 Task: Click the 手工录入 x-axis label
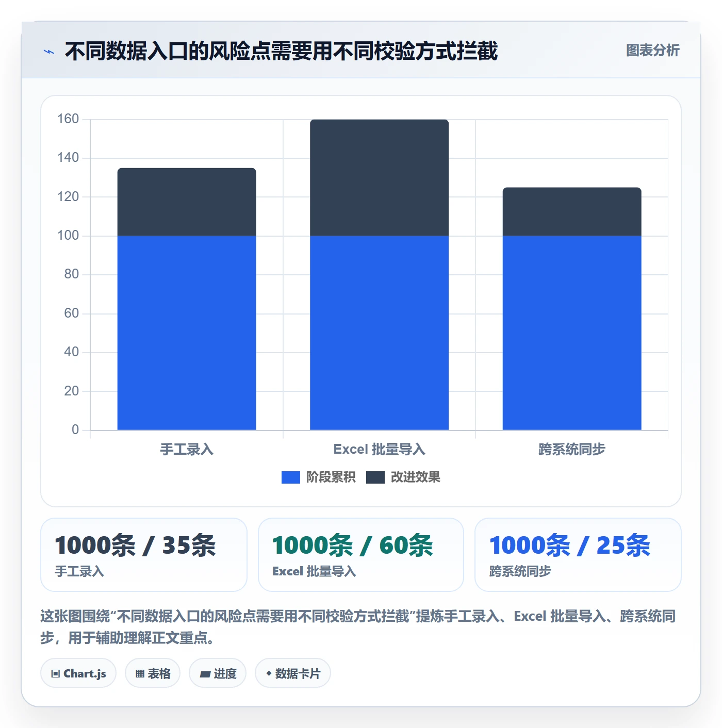[187, 450]
